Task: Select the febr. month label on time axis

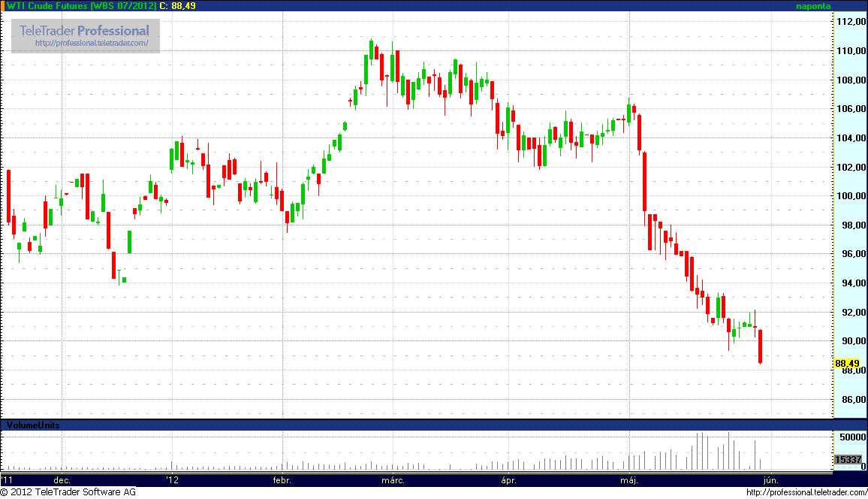Action: point(282,480)
